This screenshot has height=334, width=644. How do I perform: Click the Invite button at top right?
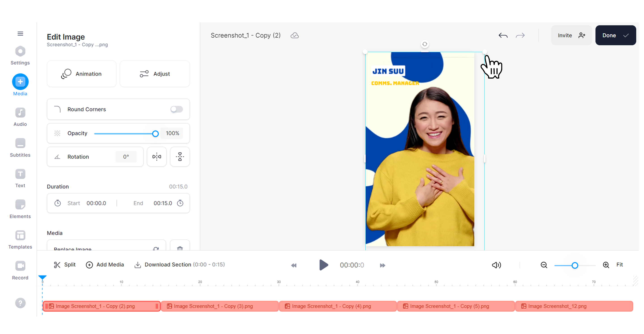572,35
